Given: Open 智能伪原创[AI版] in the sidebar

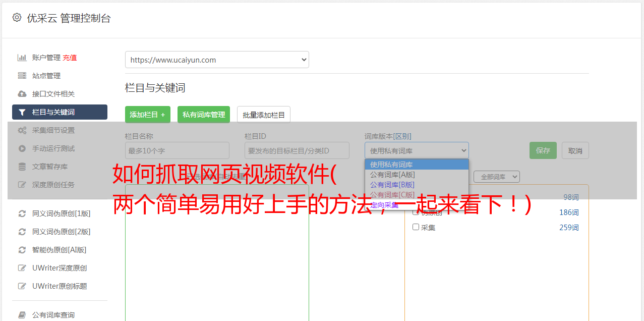Looking at the screenshot, I should click(x=60, y=250).
